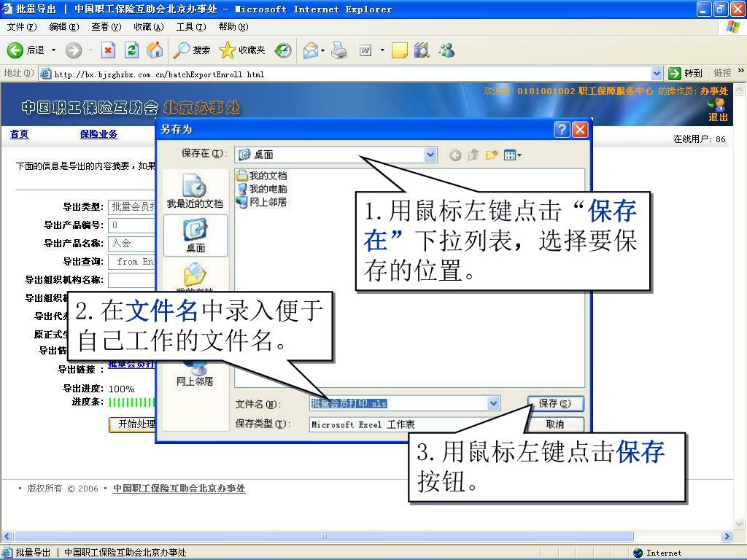Screen dimensions: 747x560
Task: Open the Tools (工具) menu
Action: pyautogui.click(x=191, y=27)
